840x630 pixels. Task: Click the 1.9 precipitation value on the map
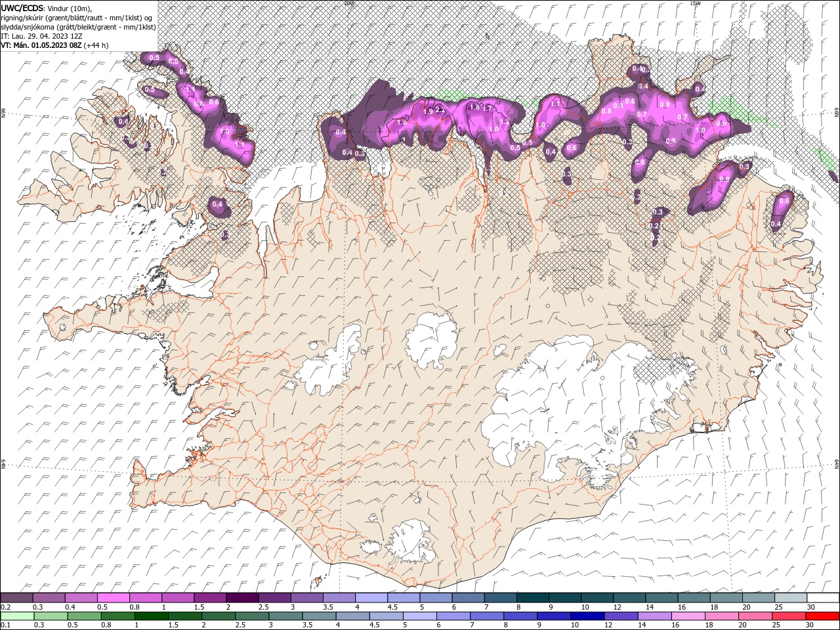coord(429,112)
